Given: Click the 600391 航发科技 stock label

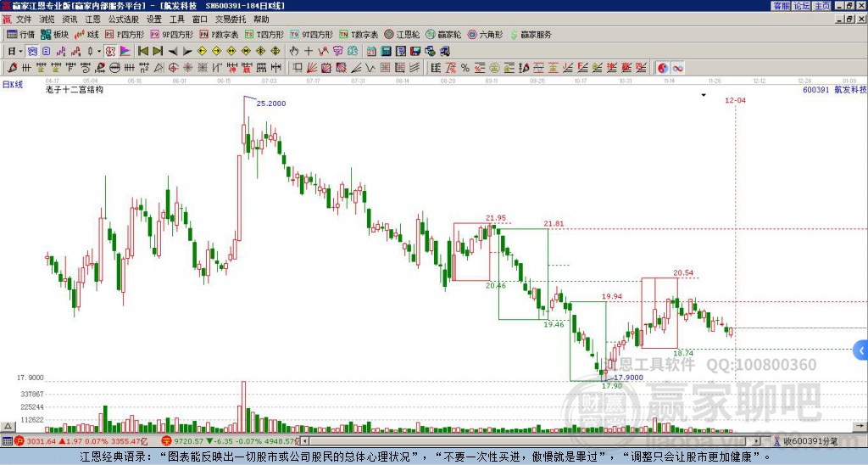Looking at the screenshot, I should pos(834,89).
